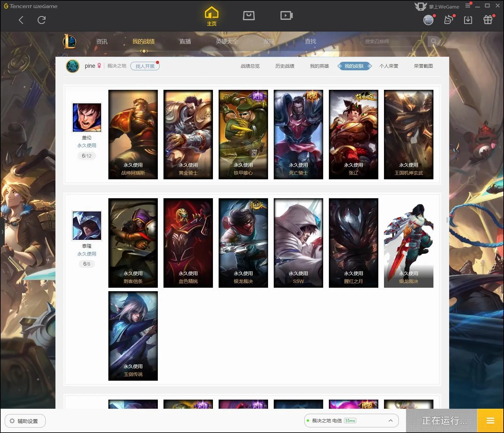This screenshot has width=504, height=433.
Task: Open the store bag icon
Action: tap(249, 15)
